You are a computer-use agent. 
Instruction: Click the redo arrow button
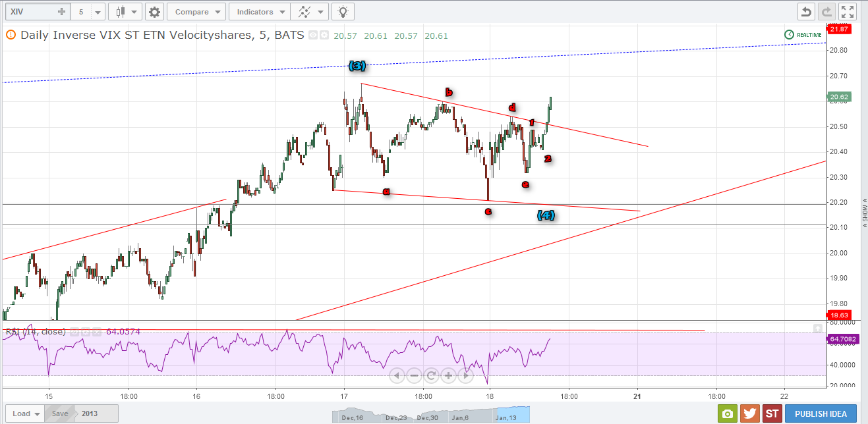click(826, 11)
